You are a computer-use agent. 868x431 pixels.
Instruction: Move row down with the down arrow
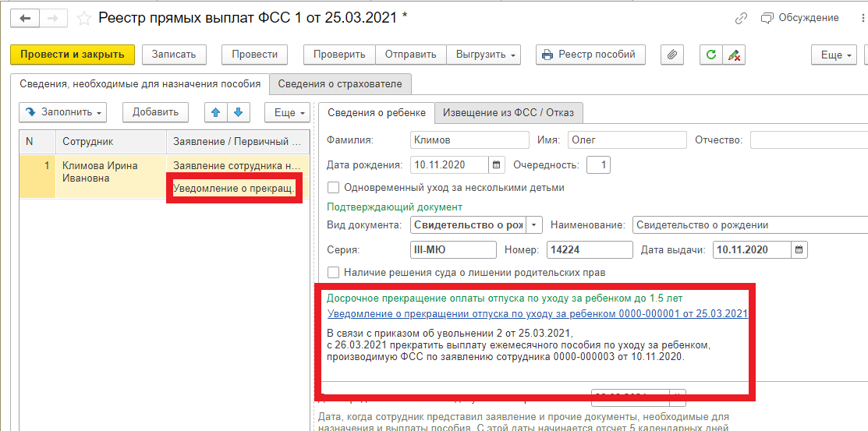[239, 112]
